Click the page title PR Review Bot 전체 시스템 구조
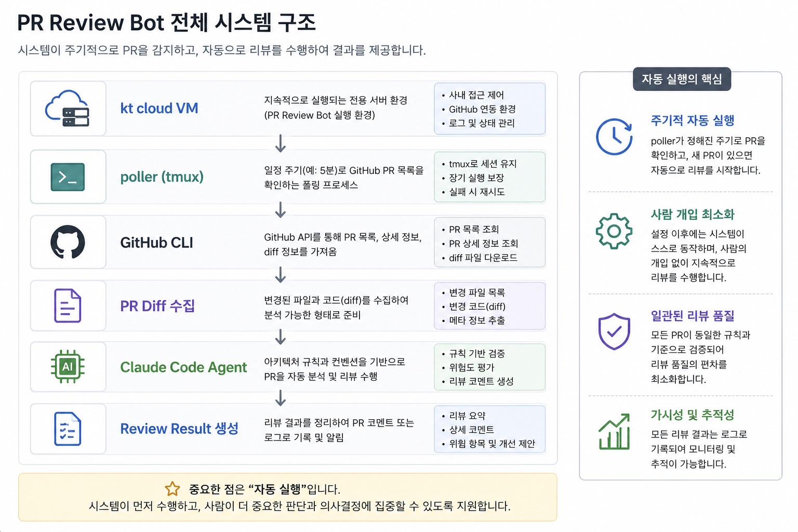The width and height of the screenshot is (798, 532). pyautogui.click(x=166, y=23)
